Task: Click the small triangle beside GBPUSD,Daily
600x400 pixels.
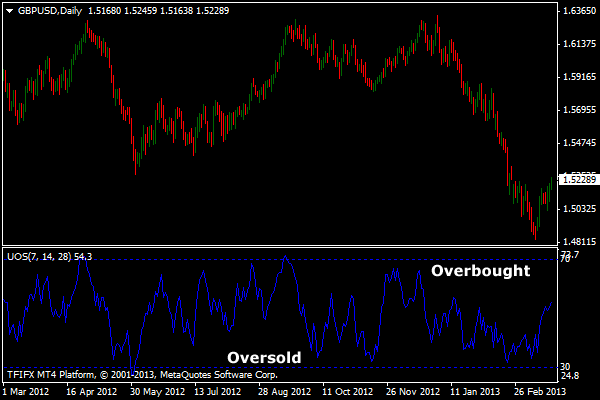Action: 9,10
